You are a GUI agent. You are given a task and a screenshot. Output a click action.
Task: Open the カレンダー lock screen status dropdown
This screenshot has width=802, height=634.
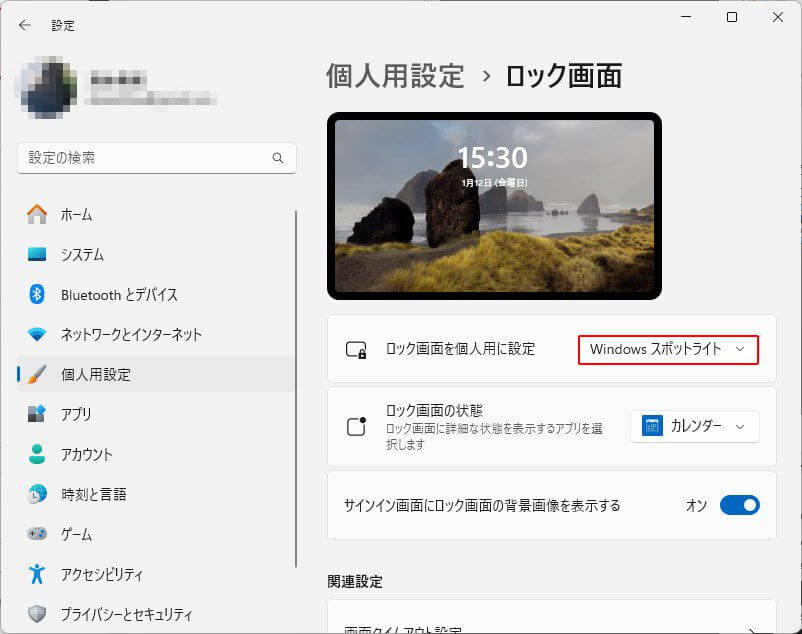[694, 426]
